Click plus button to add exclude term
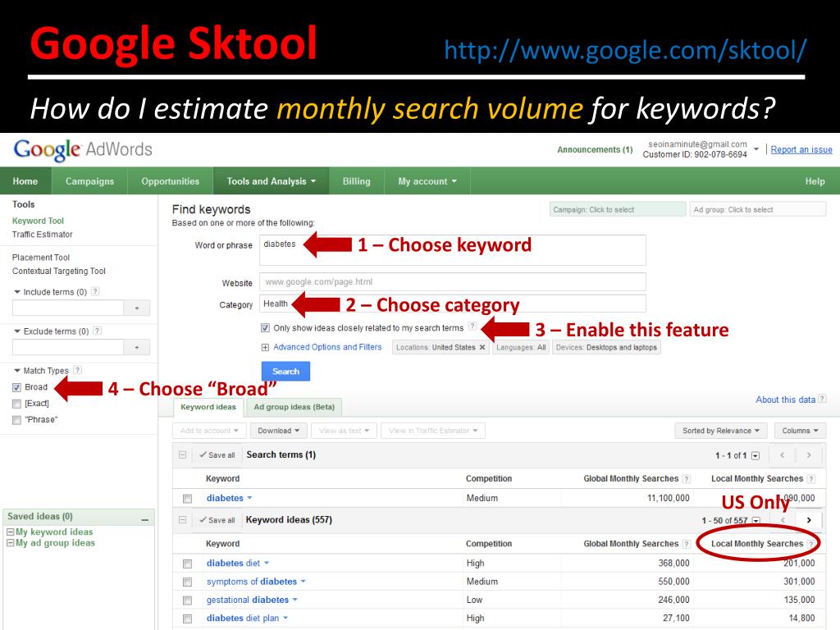The height and width of the screenshot is (630, 840). [137, 348]
